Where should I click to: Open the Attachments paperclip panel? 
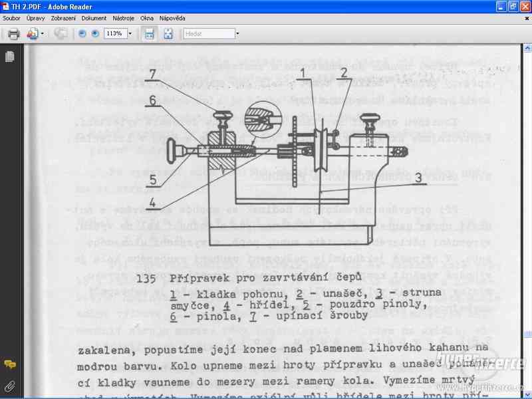[x=10, y=385]
